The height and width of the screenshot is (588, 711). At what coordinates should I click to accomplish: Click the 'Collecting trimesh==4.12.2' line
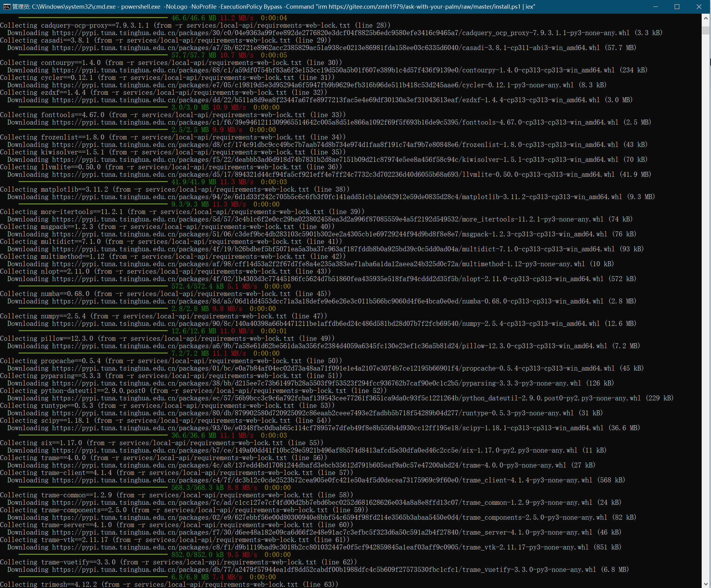click(x=169, y=584)
